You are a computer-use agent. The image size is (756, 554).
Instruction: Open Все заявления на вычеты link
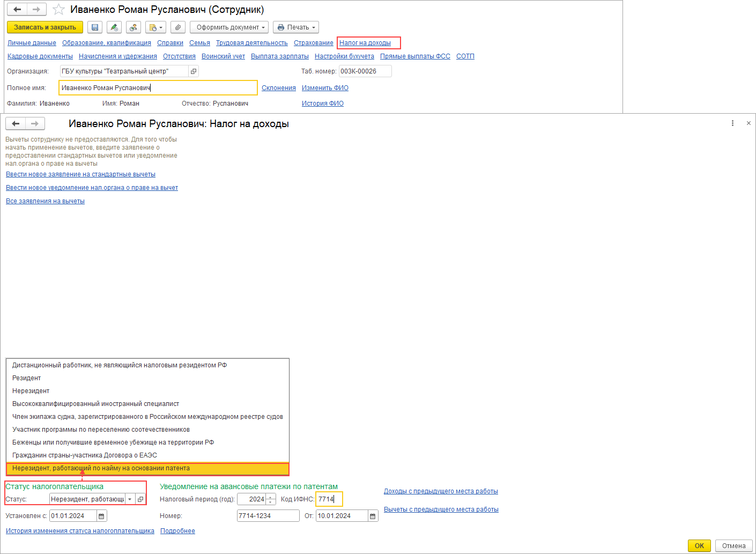(x=45, y=201)
